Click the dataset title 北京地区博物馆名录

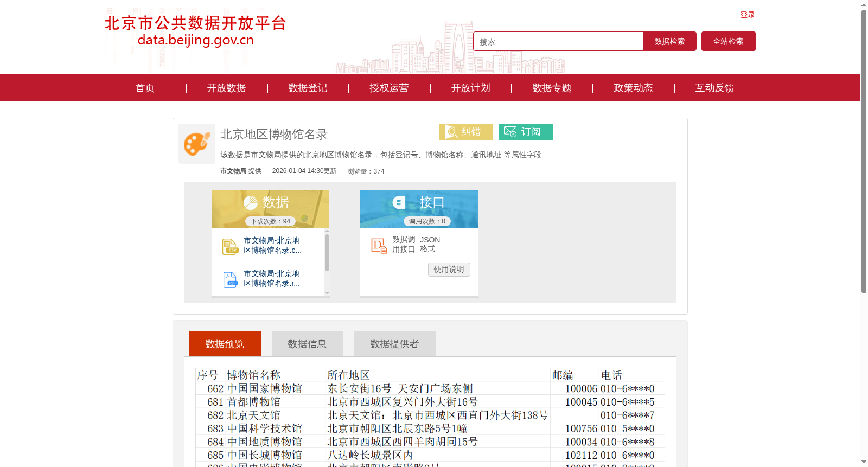[274, 134]
